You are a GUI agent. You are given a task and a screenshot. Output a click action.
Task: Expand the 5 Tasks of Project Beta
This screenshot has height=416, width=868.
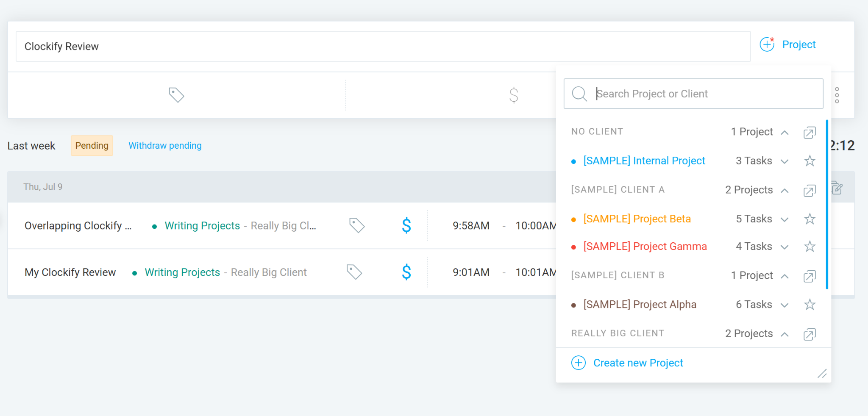(x=785, y=219)
